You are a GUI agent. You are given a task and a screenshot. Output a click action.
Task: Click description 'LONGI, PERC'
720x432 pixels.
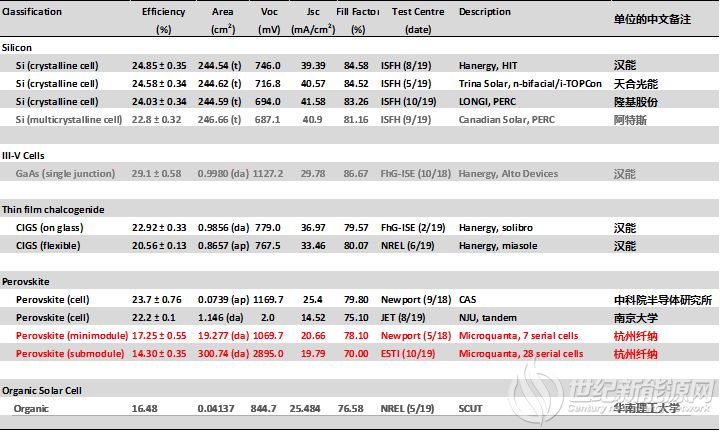pyautogui.click(x=487, y=101)
